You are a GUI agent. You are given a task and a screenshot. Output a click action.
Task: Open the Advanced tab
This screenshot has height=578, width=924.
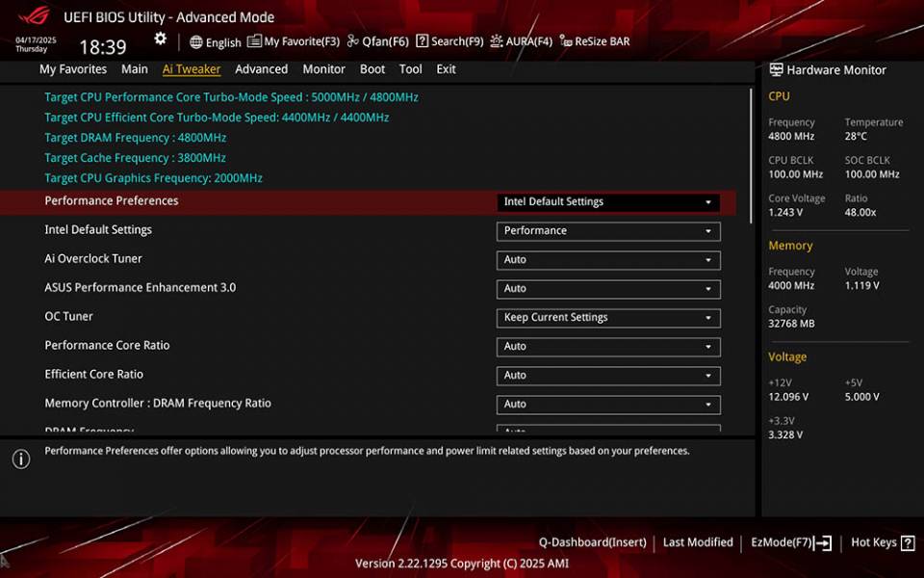pyautogui.click(x=261, y=69)
